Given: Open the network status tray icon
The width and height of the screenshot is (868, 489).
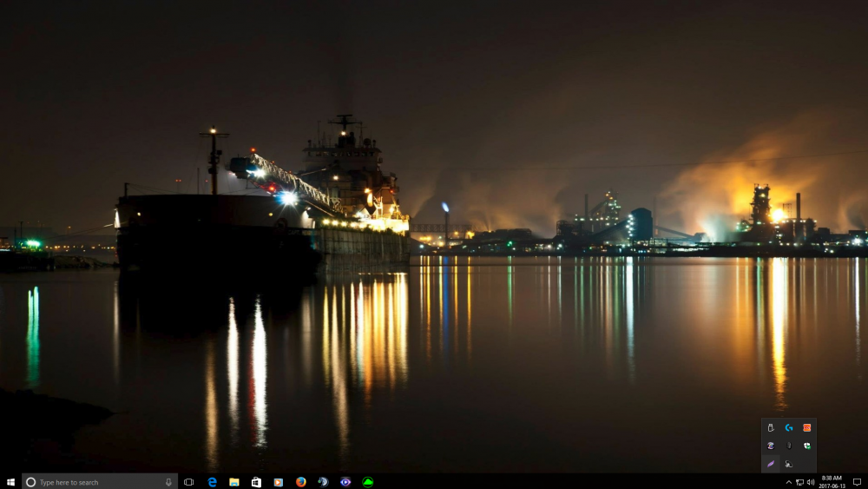Looking at the screenshot, I should coord(799,482).
